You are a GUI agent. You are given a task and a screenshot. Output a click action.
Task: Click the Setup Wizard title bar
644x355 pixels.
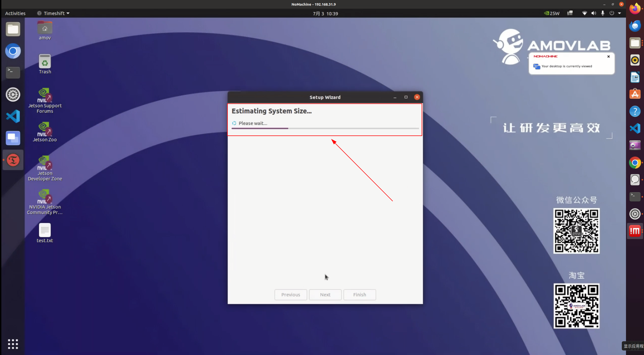(x=325, y=97)
